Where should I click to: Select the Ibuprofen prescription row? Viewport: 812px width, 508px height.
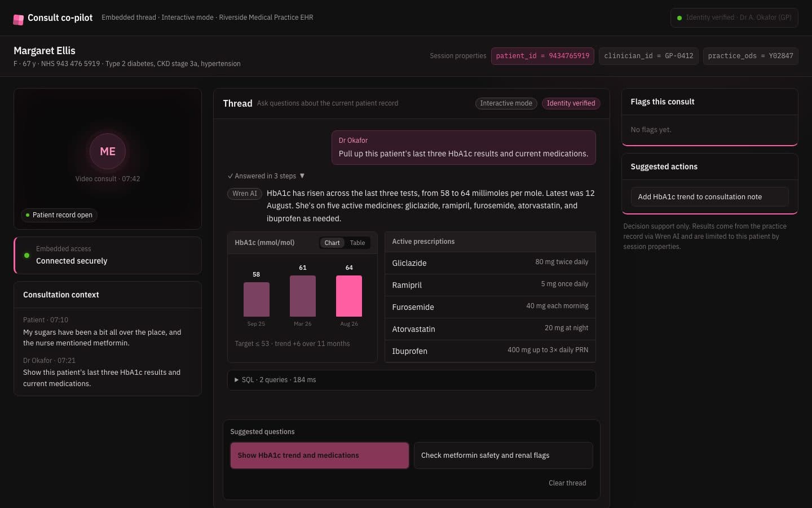(x=490, y=351)
